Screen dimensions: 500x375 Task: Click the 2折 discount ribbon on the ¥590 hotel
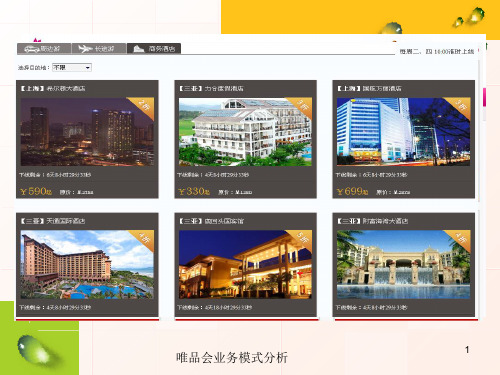point(142,107)
